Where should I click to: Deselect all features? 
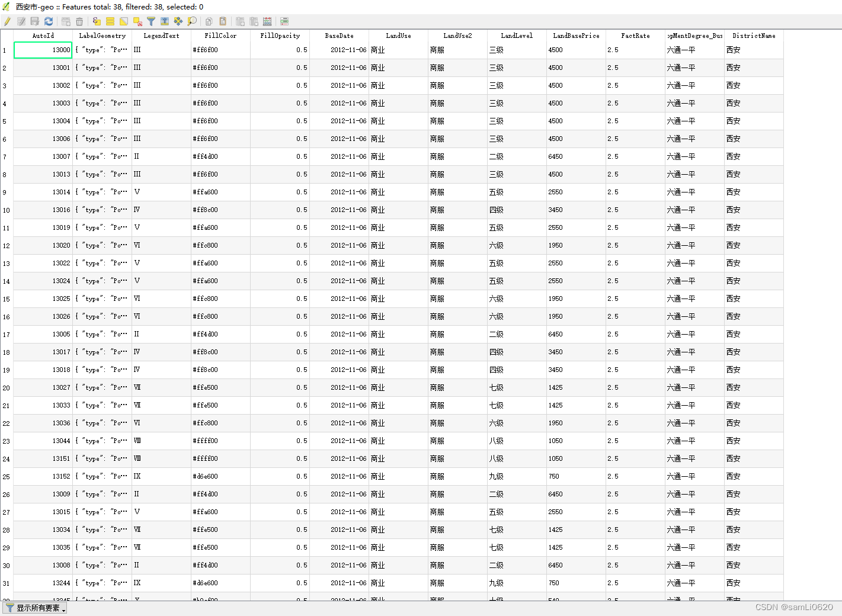137,21
